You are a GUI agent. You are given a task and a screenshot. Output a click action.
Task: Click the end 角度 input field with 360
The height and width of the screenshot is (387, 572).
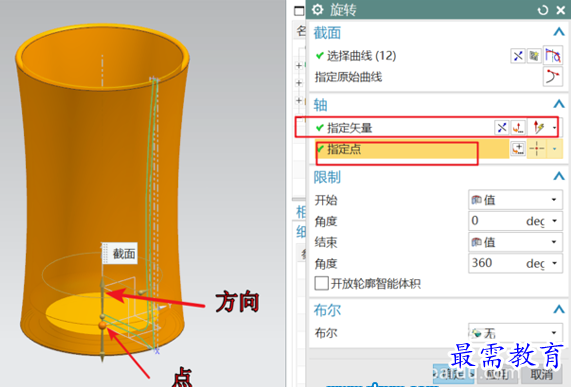point(496,263)
